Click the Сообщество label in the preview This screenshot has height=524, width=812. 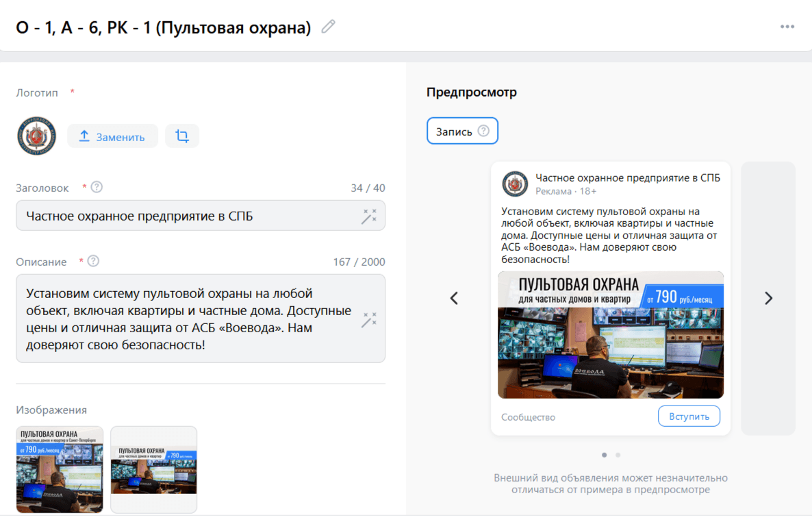pos(529,417)
